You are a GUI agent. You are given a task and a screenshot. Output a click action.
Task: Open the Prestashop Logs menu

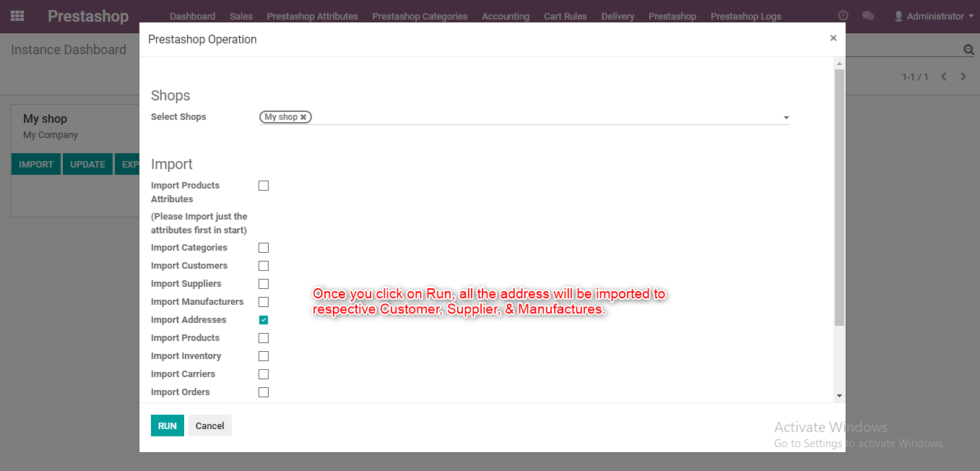[x=745, y=16]
